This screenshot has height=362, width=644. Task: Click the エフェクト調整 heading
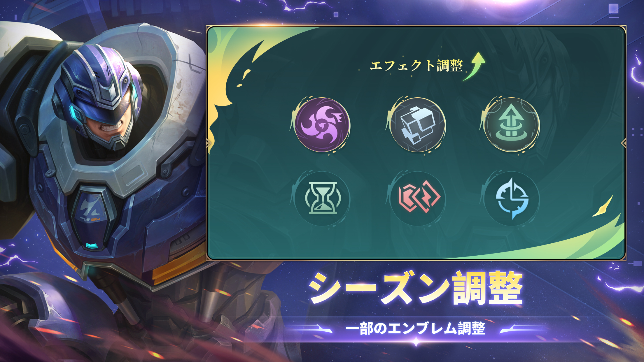416,65
